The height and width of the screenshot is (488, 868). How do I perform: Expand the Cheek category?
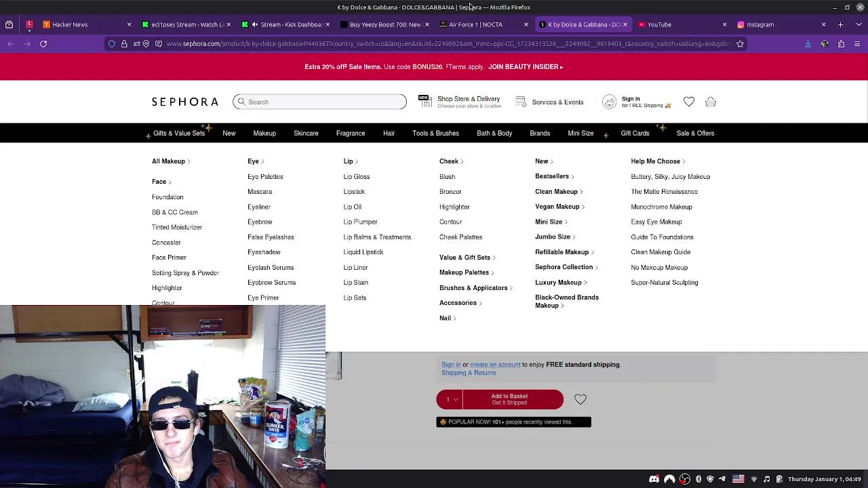451,161
